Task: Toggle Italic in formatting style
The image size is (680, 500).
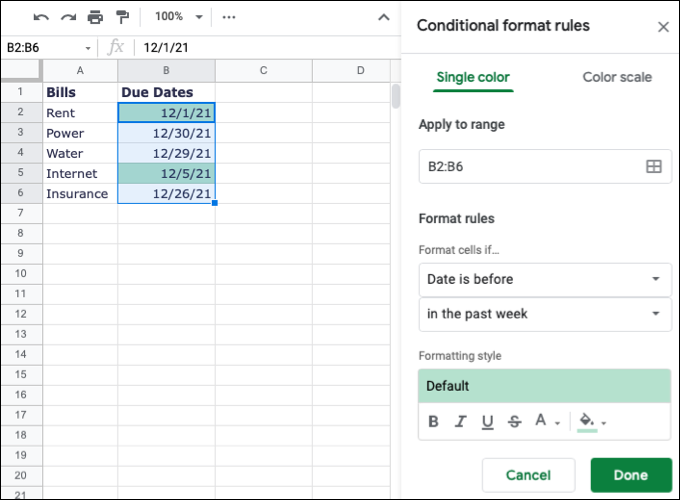Action: (x=461, y=422)
